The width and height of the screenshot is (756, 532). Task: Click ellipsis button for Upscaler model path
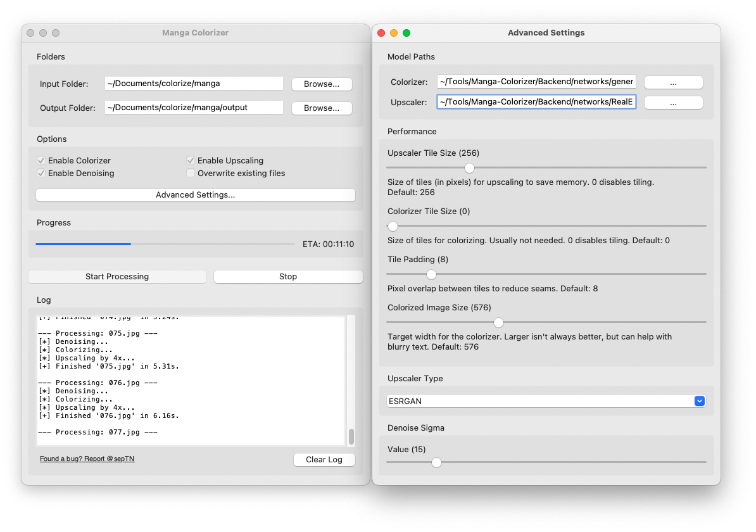(x=673, y=103)
